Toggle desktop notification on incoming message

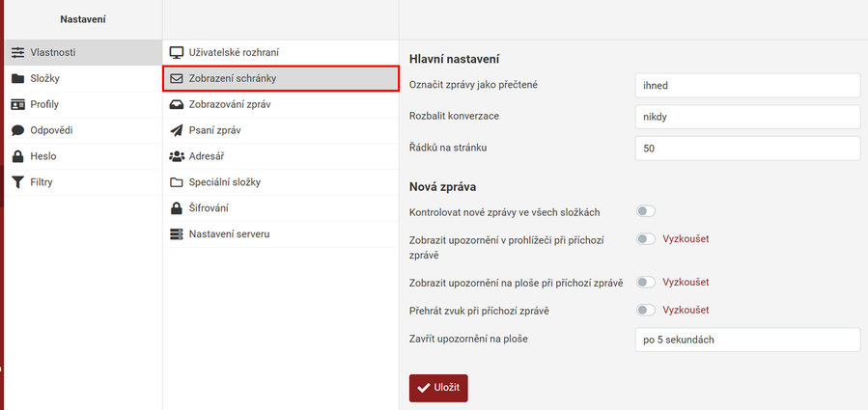coord(645,282)
